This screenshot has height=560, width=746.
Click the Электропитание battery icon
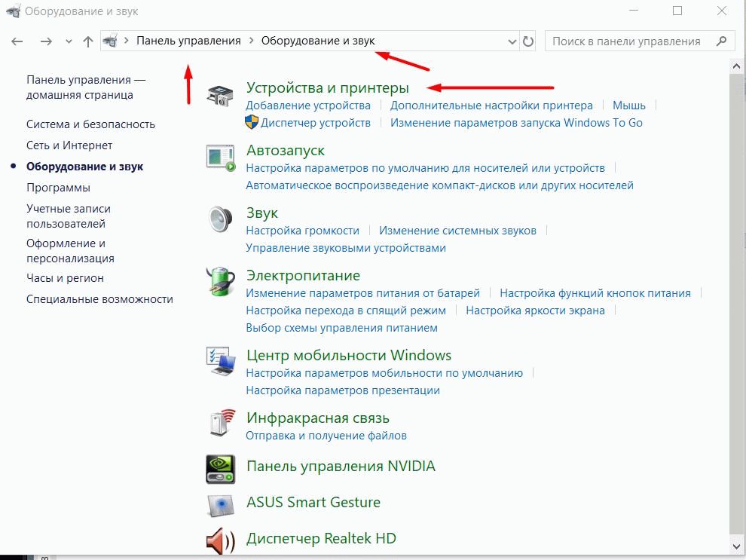pyautogui.click(x=221, y=282)
